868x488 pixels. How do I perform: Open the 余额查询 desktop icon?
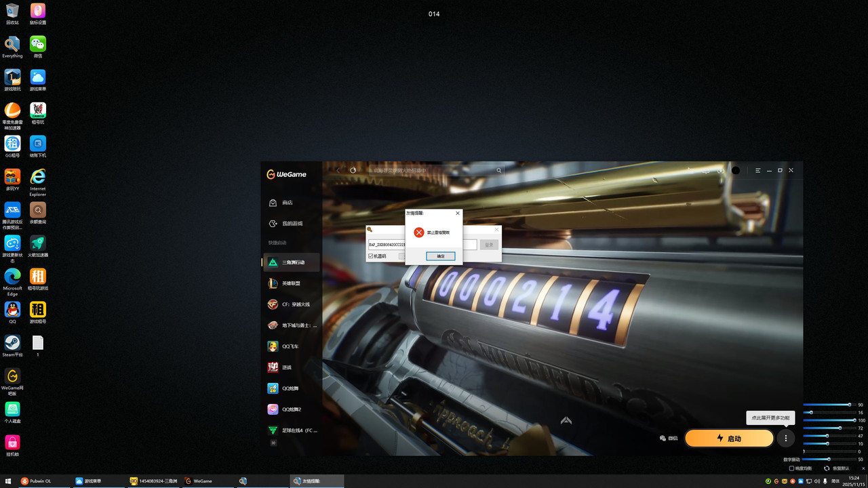click(38, 213)
